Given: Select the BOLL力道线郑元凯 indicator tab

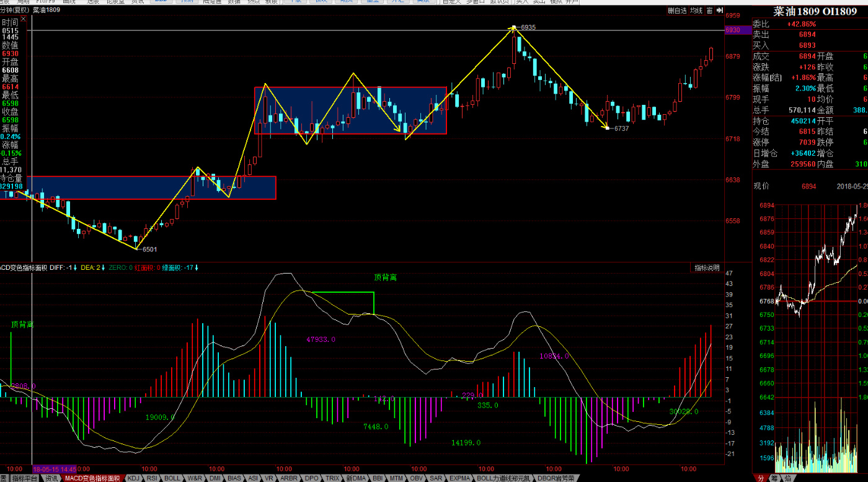Looking at the screenshot, I should [x=503, y=478].
